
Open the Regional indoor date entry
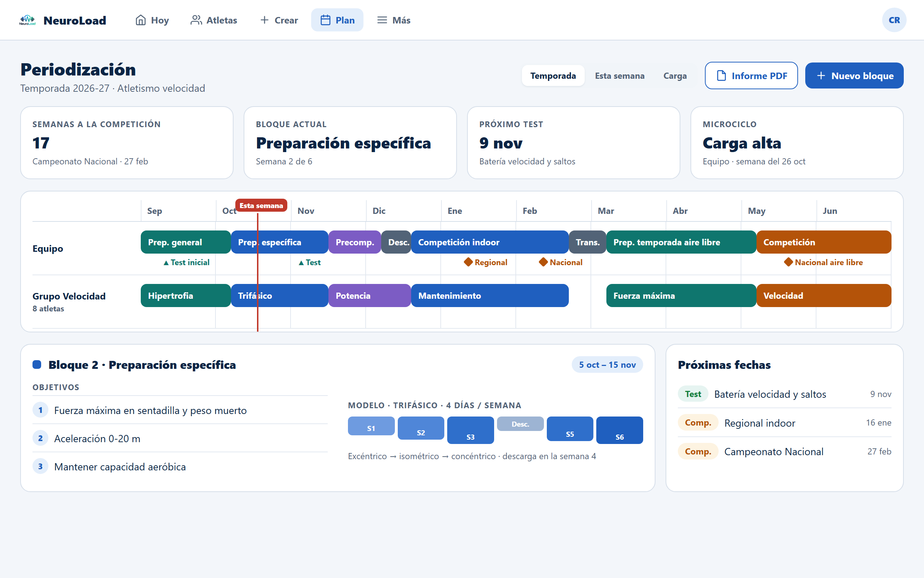coord(784,423)
